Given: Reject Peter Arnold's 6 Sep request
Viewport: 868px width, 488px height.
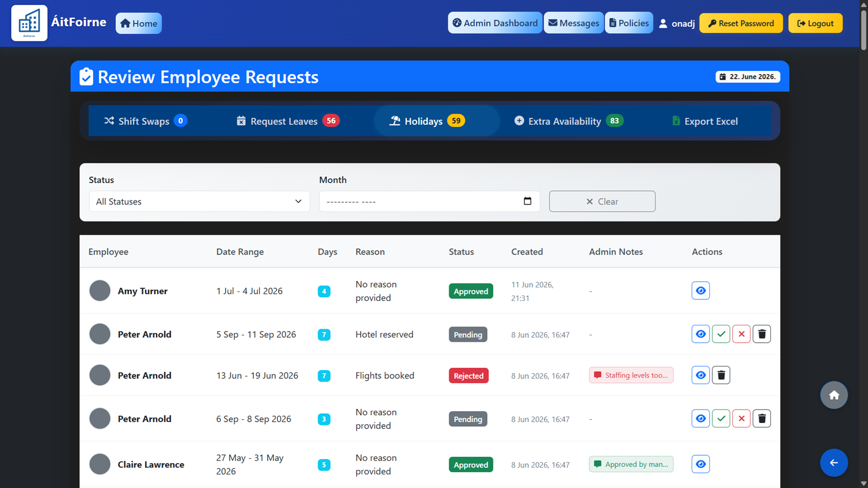Looking at the screenshot, I should point(741,419).
